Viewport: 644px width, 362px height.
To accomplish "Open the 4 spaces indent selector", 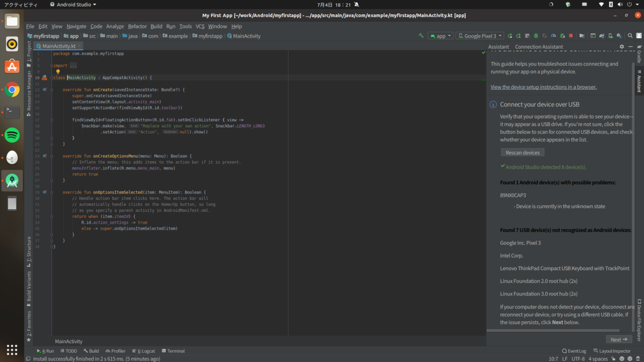I will [598, 359].
